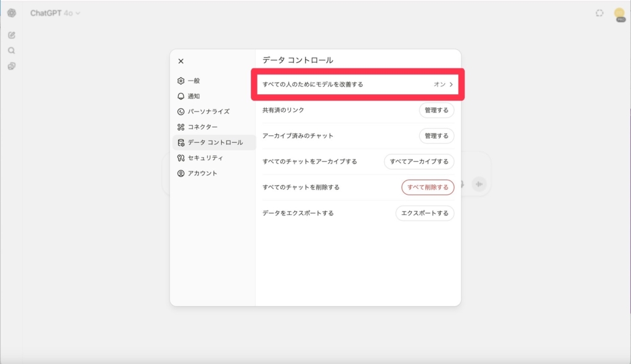Toggle temporary chat icon at top right
The height and width of the screenshot is (364, 631).
600,14
